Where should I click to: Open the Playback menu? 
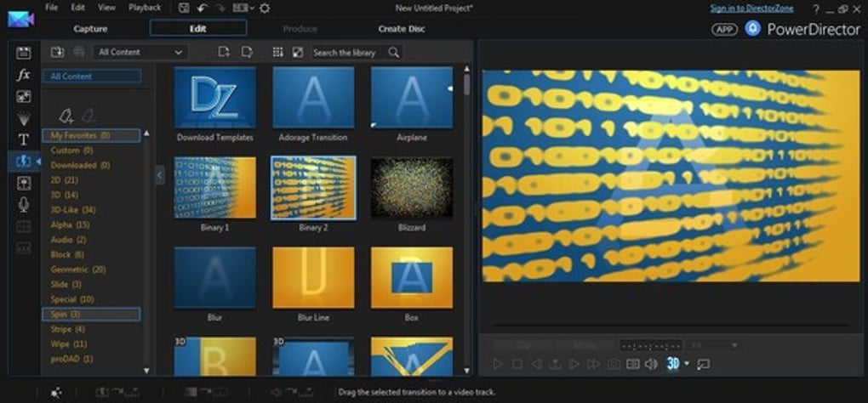[145, 8]
